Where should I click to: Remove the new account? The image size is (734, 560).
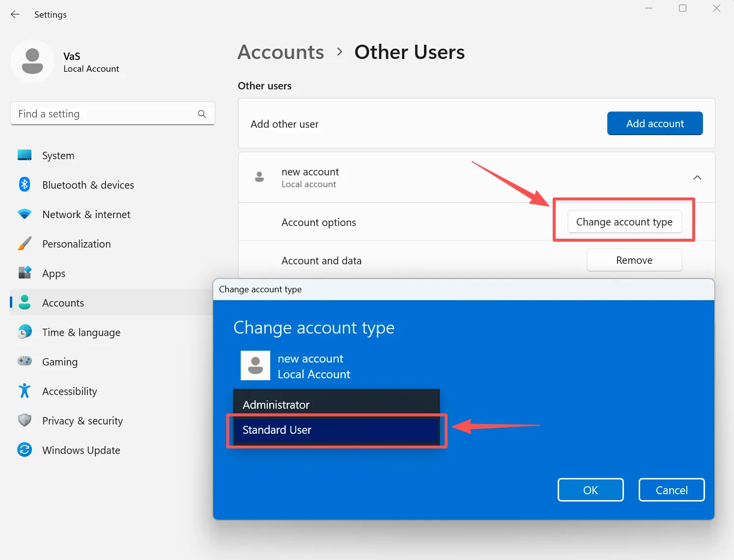point(634,260)
